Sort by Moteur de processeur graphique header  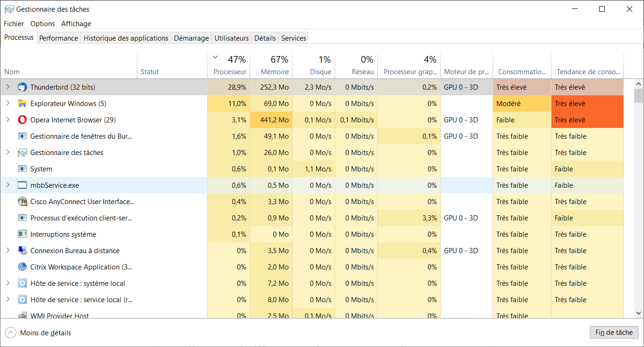tap(466, 66)
